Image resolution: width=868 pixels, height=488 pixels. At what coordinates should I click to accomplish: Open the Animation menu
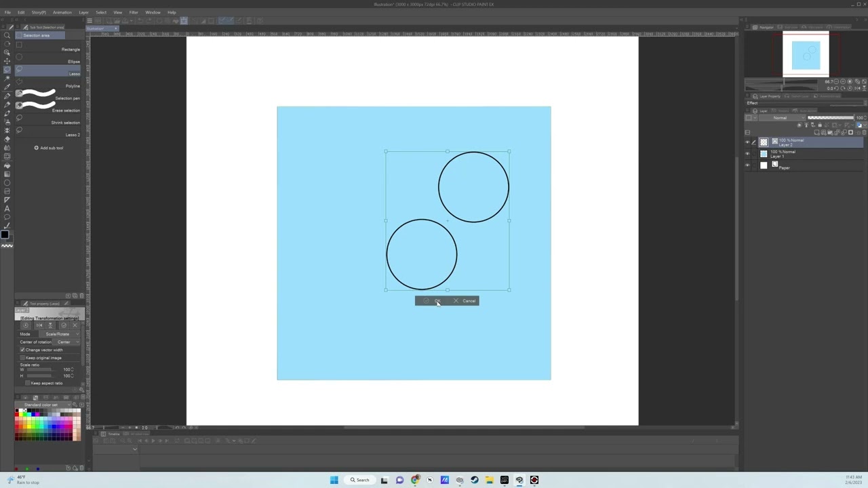coord(62,12)
